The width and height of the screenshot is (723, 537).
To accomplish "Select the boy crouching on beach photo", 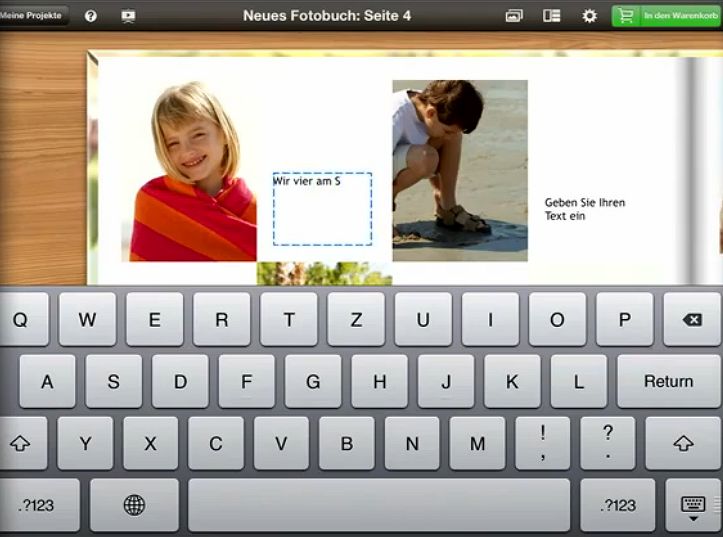I will (x=459, y=170).
